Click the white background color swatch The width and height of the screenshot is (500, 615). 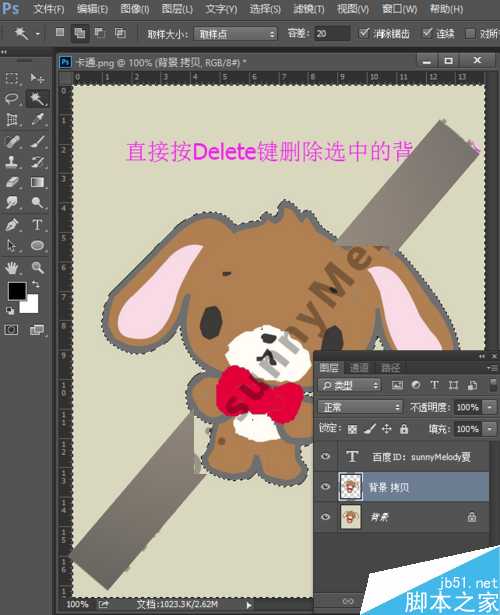(32, 307)
